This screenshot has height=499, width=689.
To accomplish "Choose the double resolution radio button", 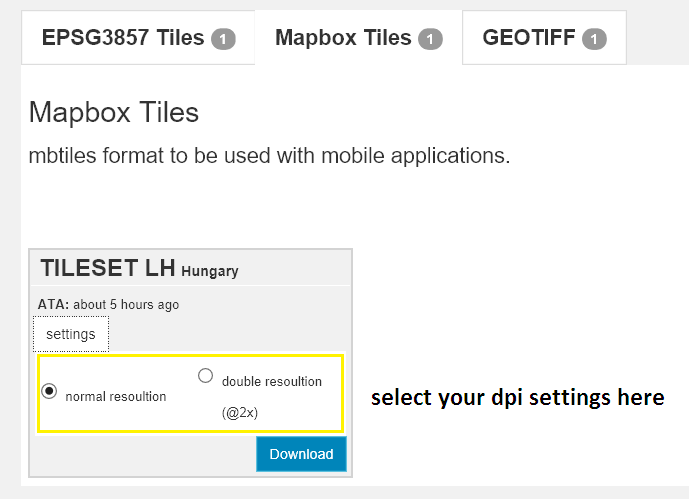I will coord(206,376).
